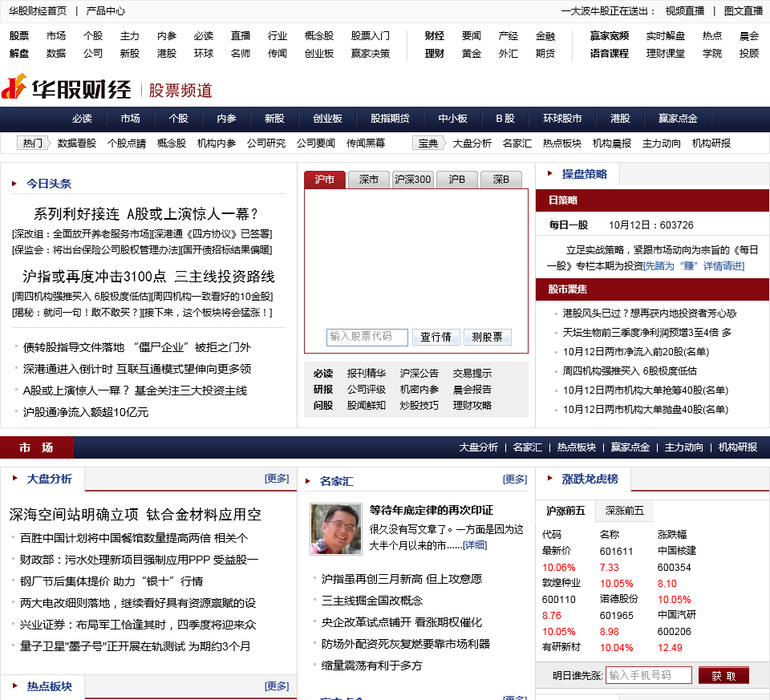Open 报刊精华 link under 必读

(x=367, y=373)
